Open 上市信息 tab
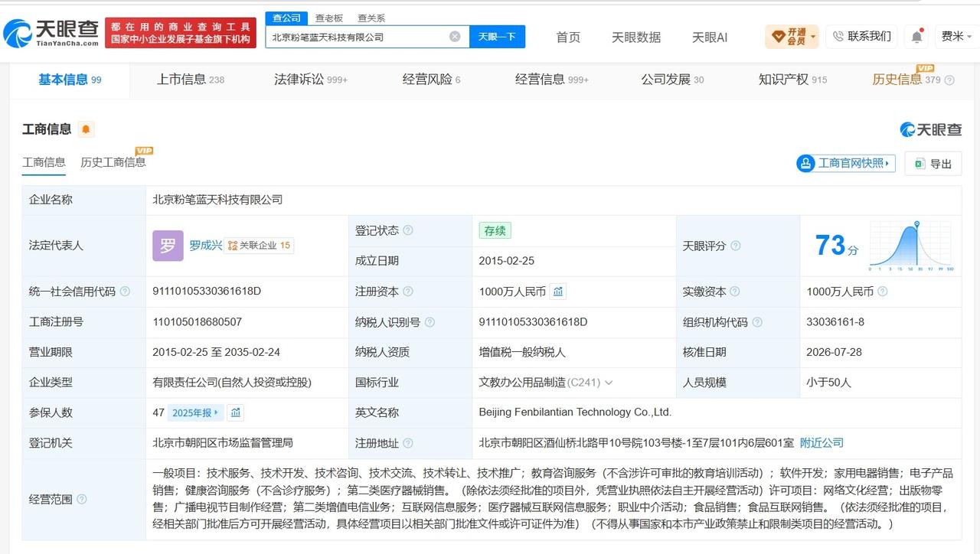980x554 pixels. click(191, 80)
